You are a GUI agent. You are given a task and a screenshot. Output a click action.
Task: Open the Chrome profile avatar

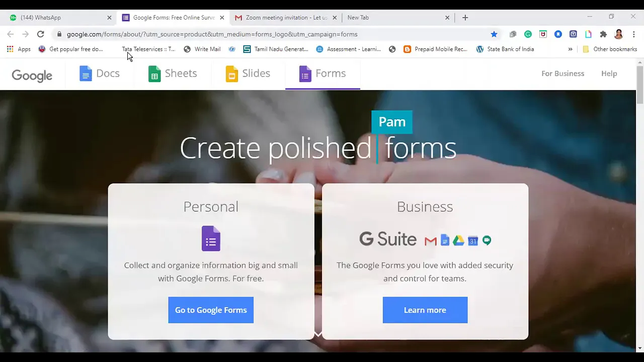(619, 34)
